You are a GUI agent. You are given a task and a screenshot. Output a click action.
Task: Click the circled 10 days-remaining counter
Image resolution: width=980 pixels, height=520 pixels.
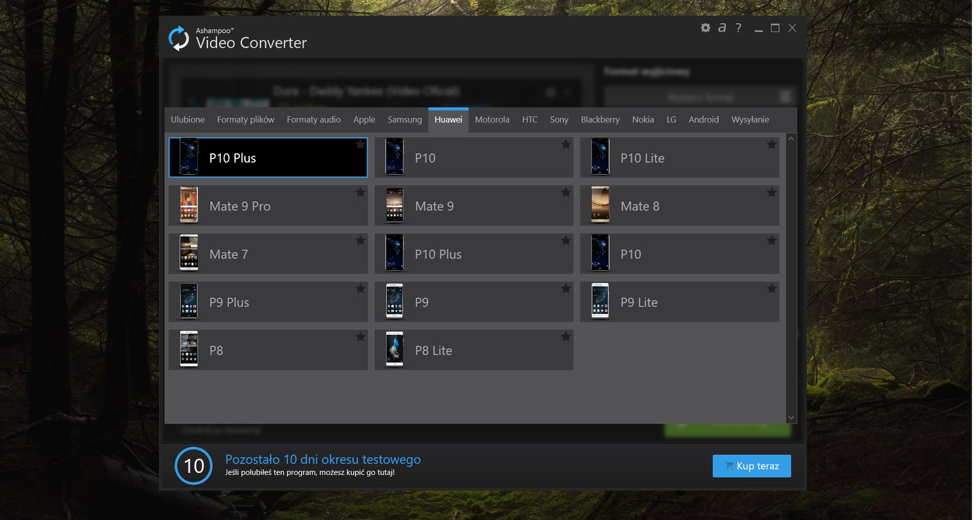tap(194, 466)
